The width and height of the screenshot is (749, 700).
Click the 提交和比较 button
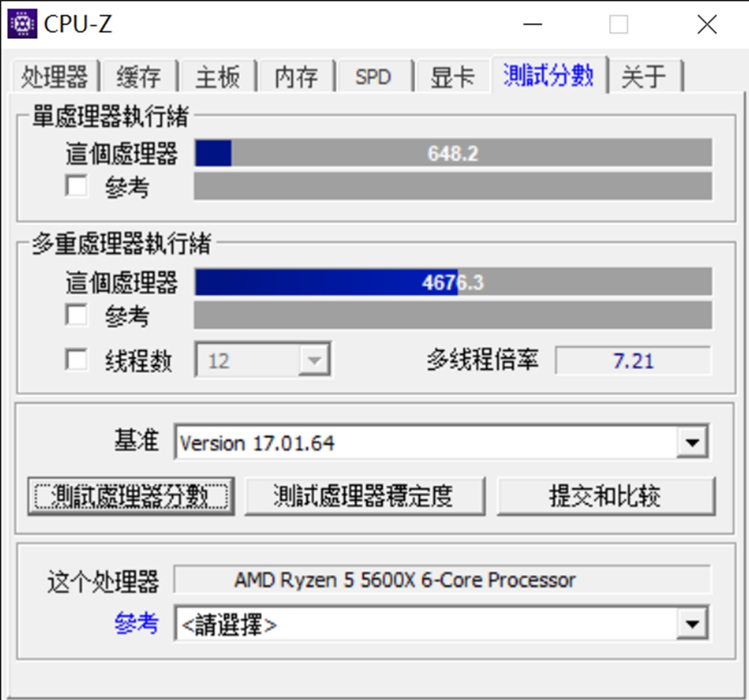[605, 496]
